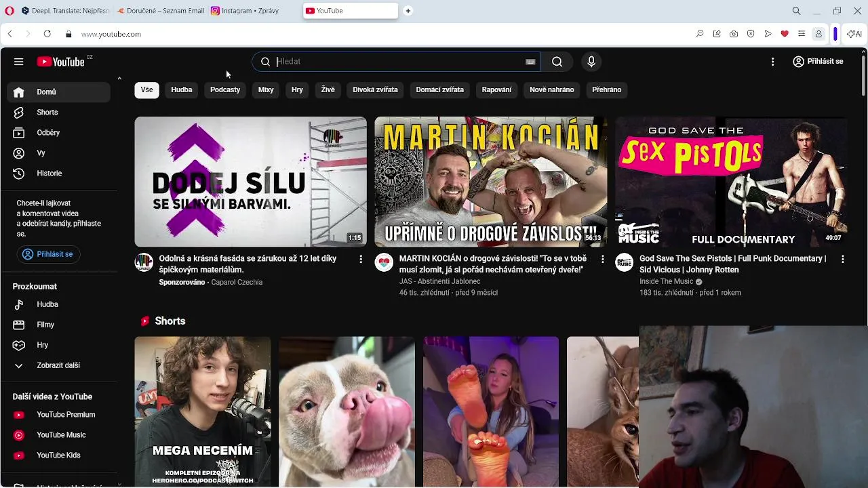The image size is (868, 488).
Task: Open the Opera AI assistant
Action: [854, 34]
